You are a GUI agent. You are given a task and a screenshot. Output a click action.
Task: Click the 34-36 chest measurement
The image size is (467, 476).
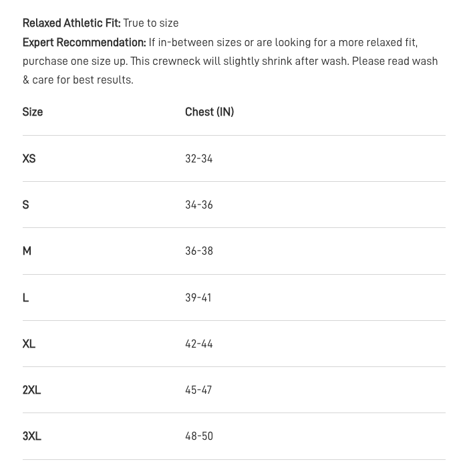[198, 205]
